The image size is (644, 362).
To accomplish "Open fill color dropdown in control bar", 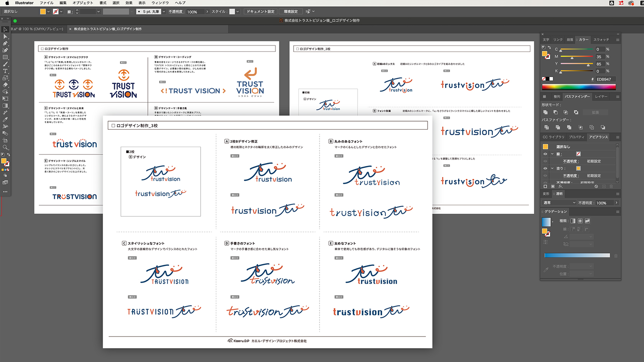I will pyautogui.click(x=48, y=11).
